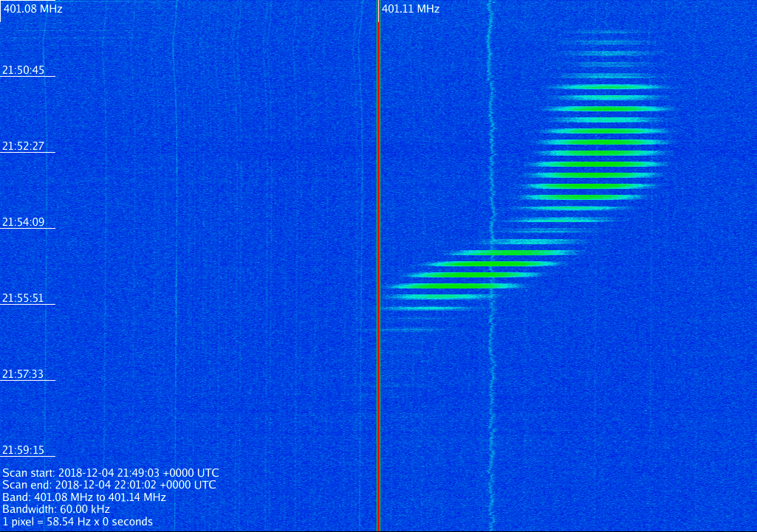Screen dimensions: 757x532
Task: Click the 21:57:33 time marker
Action: pos(24,374)
